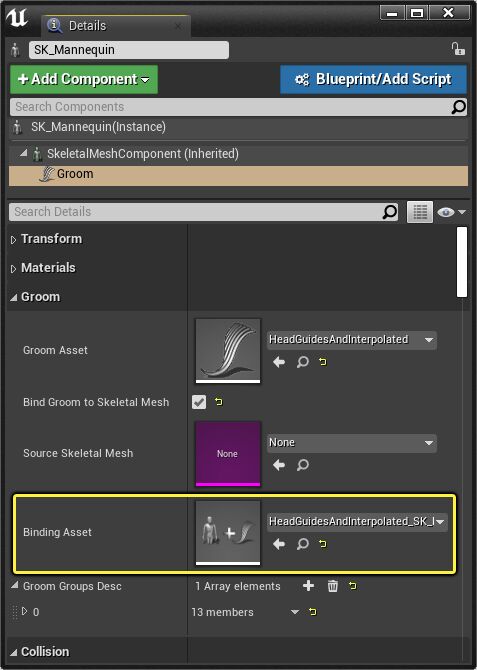Open the property matrix grid button
The height and width of the screenshot is (670, 477).
point(420,212)
